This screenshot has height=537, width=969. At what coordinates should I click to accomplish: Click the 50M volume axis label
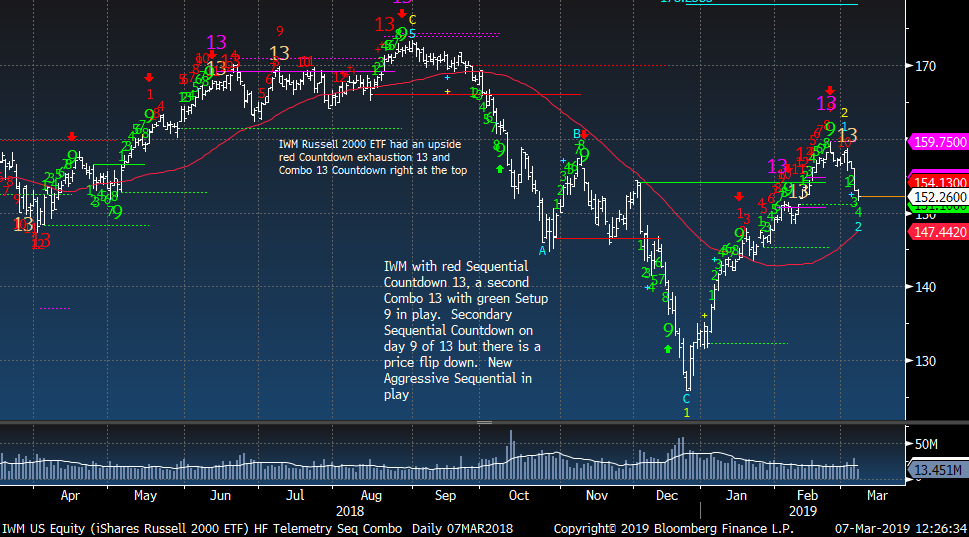926,444
